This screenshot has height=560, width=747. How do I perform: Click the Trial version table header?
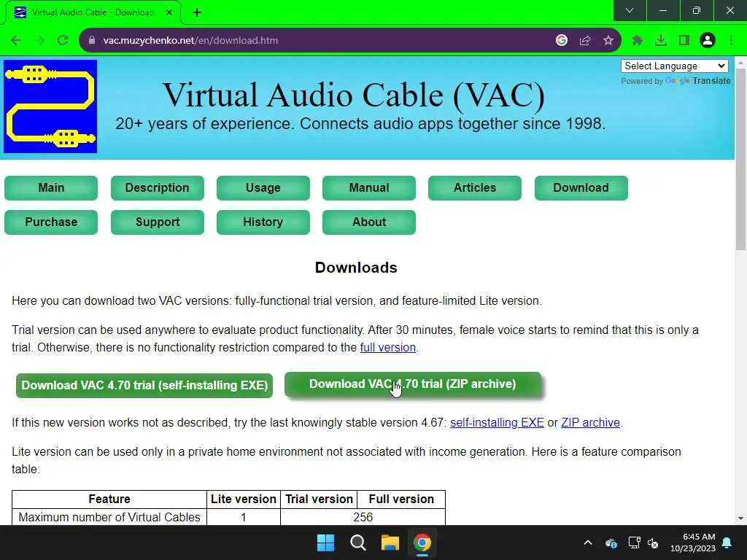tap(319, 499)
